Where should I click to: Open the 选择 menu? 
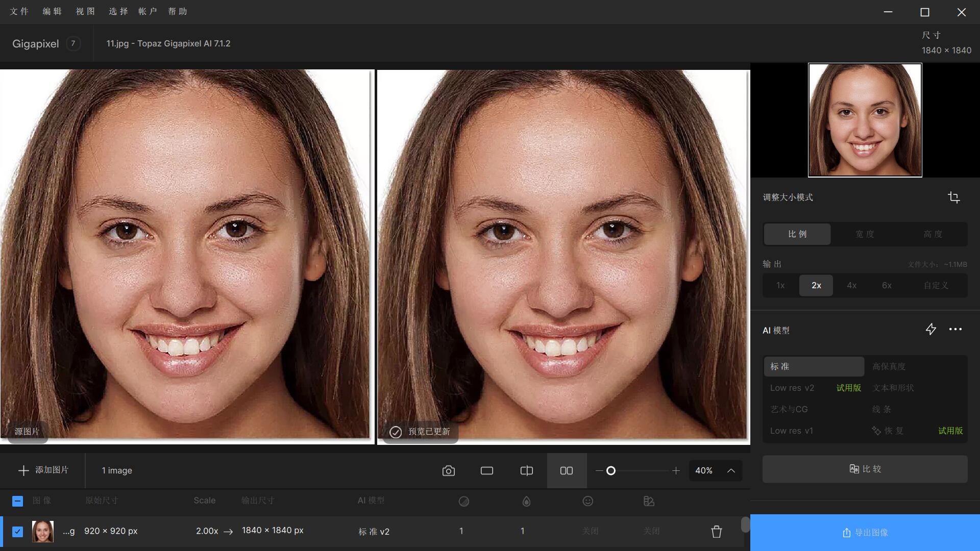[118, 11]
